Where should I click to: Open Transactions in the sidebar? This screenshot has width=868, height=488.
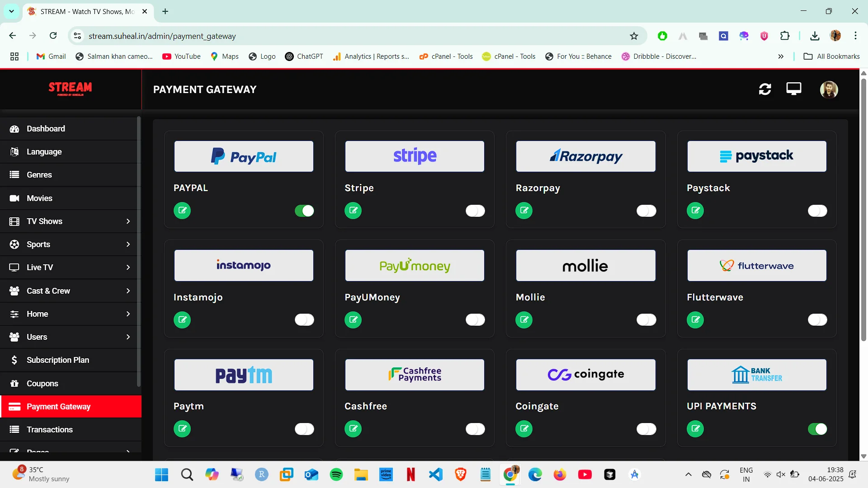pyautogui.click(x=70, y=430)
